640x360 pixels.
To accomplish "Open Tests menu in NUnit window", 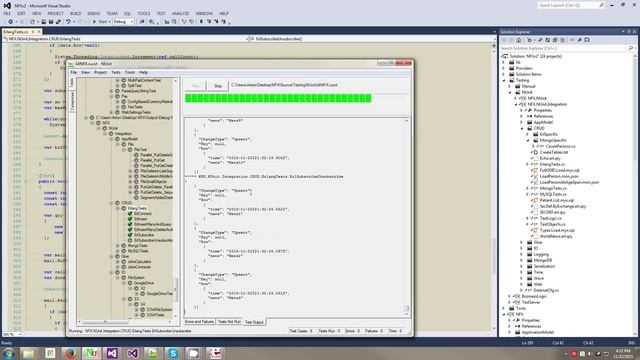I will pyautogui.click(x=116, y=72).
